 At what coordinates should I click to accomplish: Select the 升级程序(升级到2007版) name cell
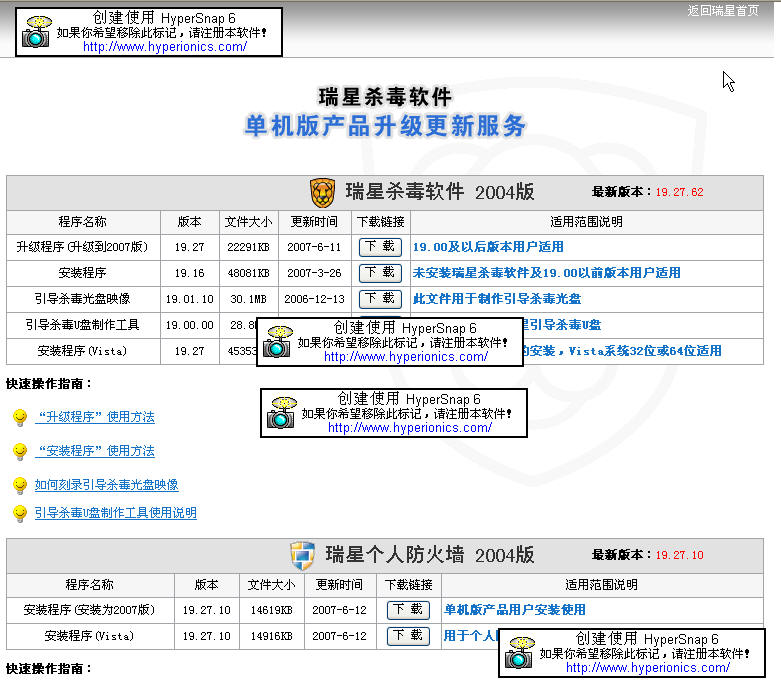click(83, 247)
